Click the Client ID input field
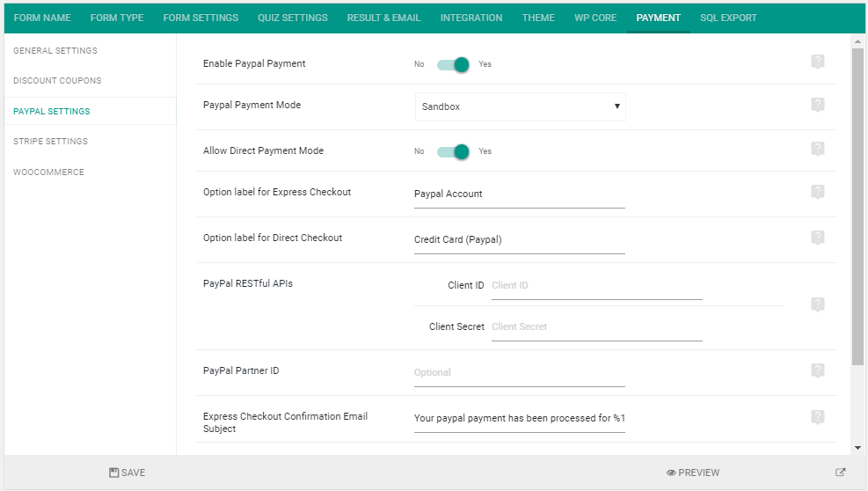The height and width of the screenshot is (491, 868). (597, 285)
